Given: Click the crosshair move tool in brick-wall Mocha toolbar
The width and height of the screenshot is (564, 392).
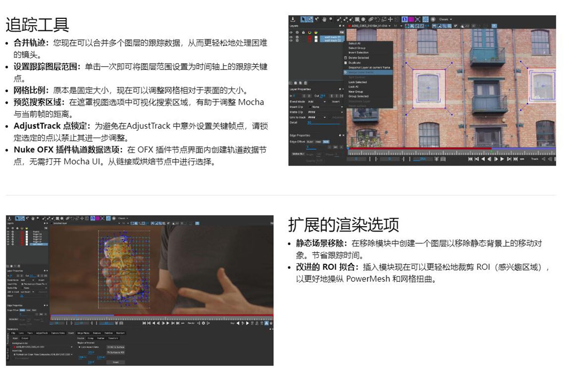Looking at the screenshot, I should 390,19.
